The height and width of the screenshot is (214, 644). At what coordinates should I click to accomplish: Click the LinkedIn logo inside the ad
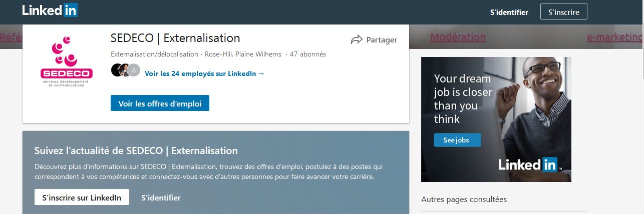528,164
